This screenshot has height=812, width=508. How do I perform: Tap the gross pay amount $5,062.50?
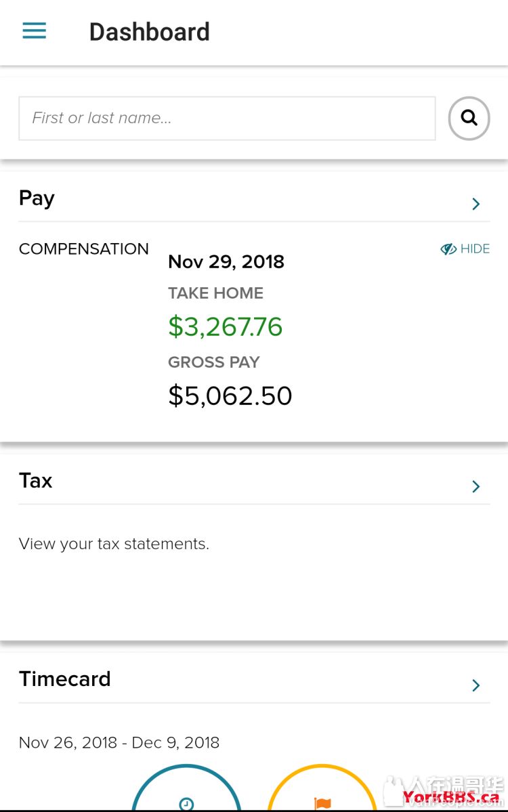230,396
